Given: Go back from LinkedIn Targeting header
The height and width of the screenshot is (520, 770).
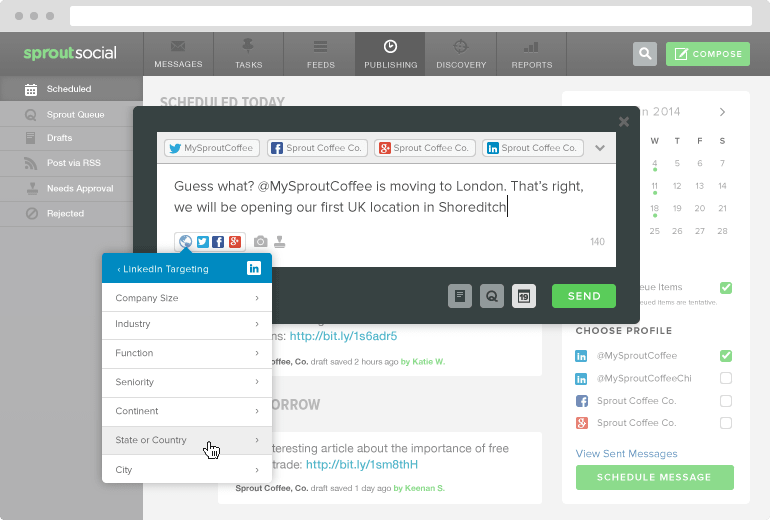Looking at the screenshot, I should coord(163,269).
